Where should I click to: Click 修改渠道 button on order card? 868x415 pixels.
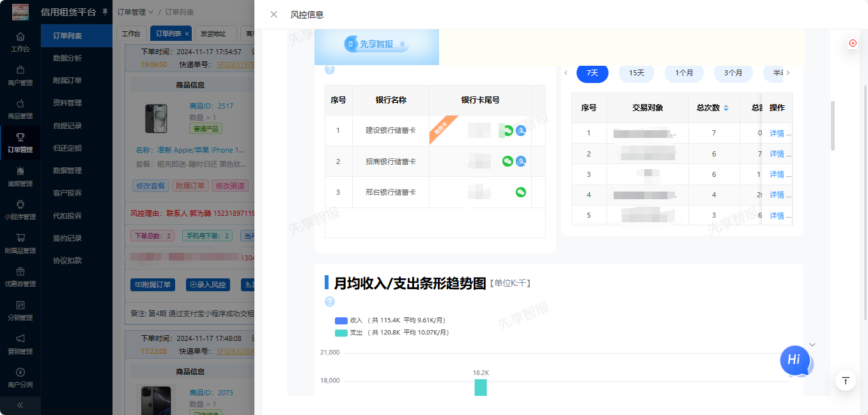(231, 186)
